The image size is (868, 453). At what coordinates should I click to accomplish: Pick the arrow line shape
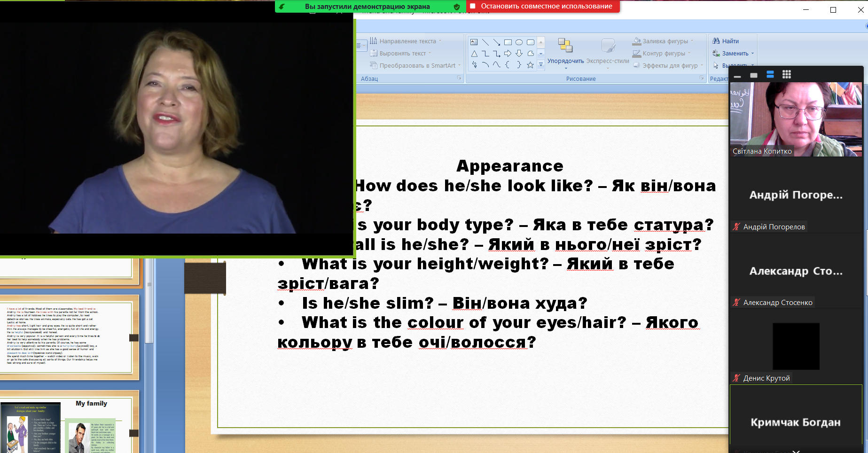(x=497, y=42)
